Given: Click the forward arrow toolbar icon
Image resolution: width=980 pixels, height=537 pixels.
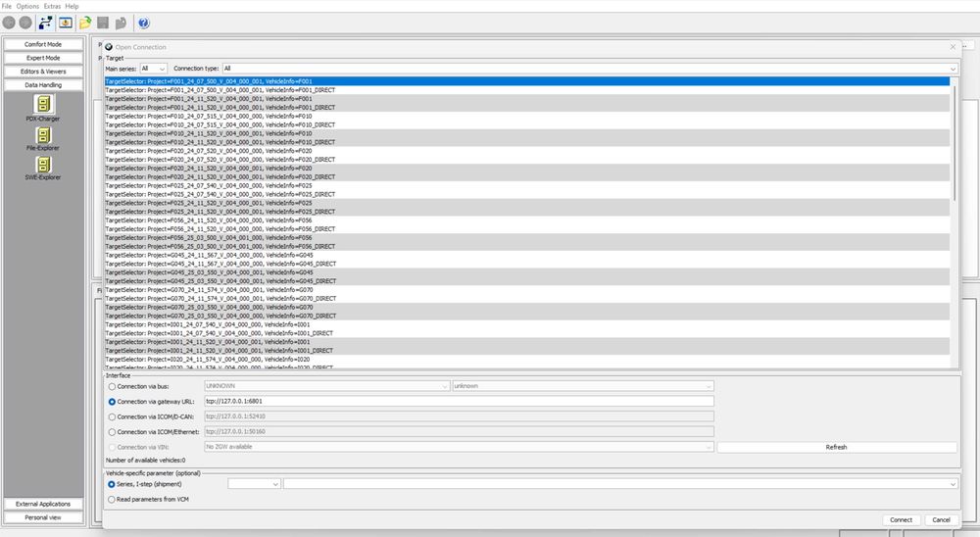Looking at the screenshot, I should [x=25, y=24].
